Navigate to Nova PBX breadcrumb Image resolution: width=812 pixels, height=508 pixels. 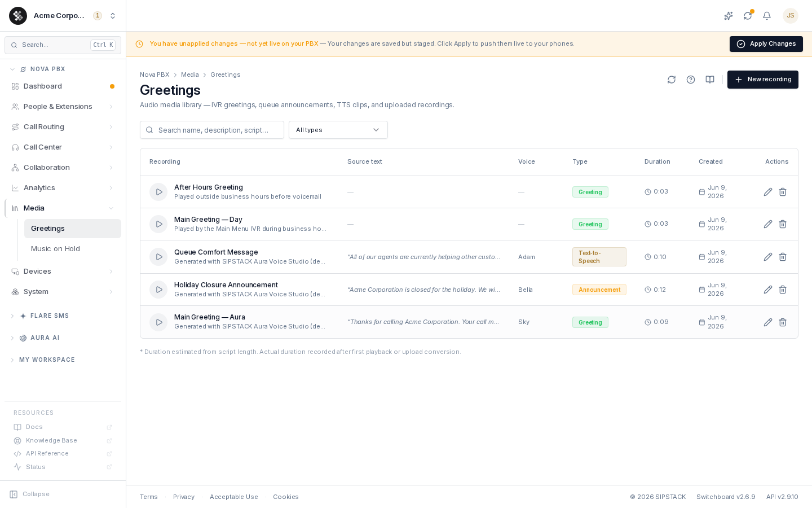click(x=155, y=75)
